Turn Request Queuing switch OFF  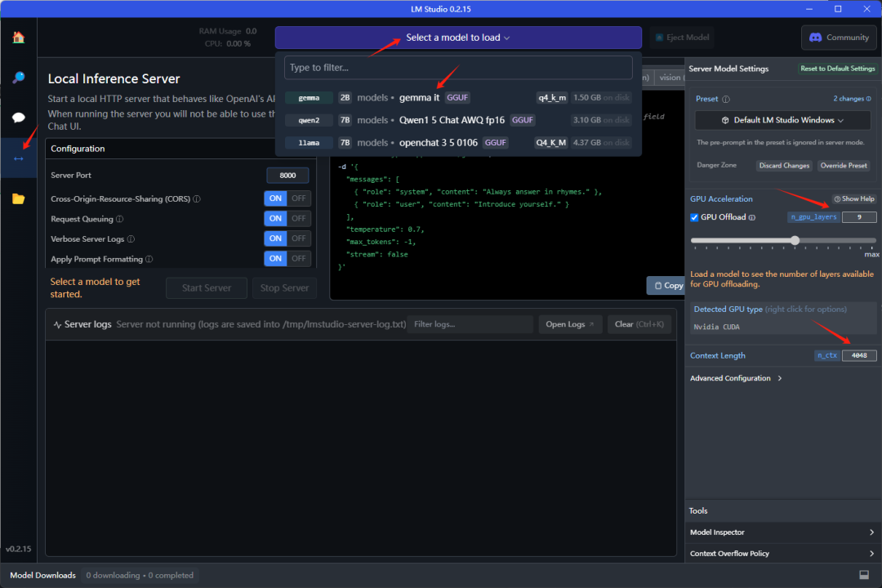pos(299,218)
